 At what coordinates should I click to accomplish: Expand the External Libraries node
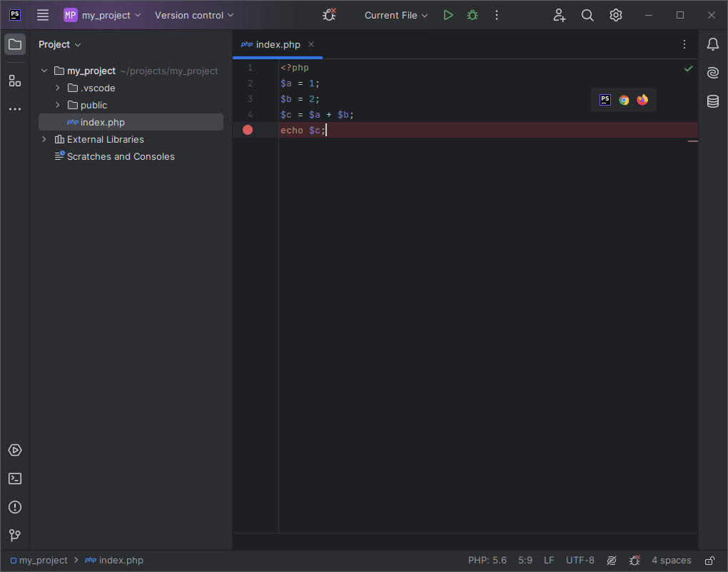coord(44,139)
